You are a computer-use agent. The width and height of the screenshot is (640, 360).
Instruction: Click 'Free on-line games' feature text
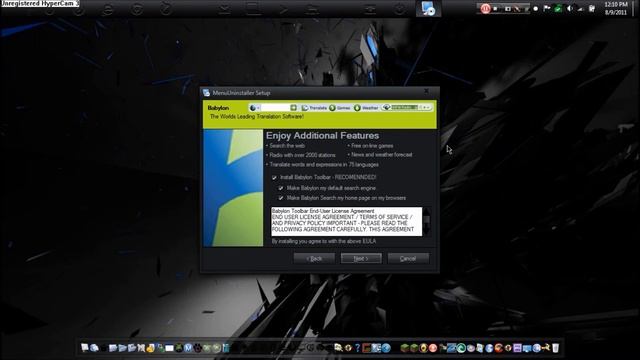tap(372, 146)
